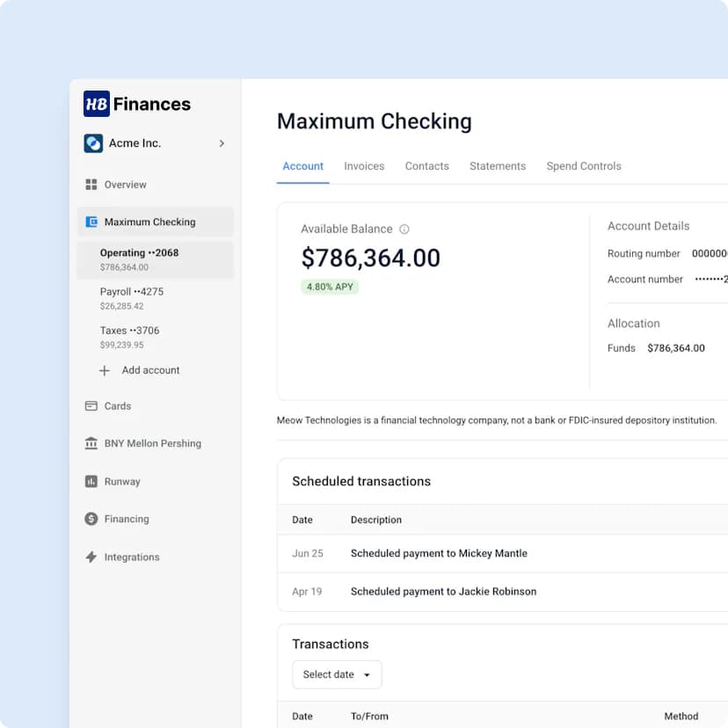
Task: Click the Integrations lightning bolt icon
Action: [91, 557]
